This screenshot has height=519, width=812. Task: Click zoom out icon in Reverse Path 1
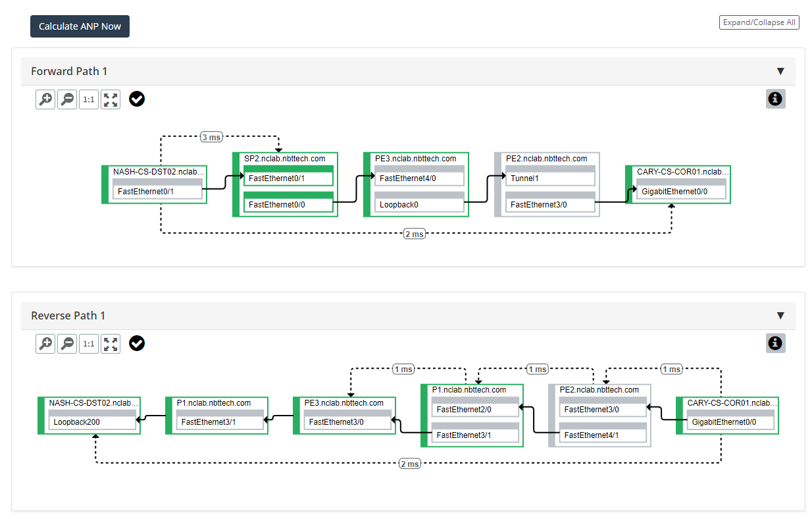[67, 344]
